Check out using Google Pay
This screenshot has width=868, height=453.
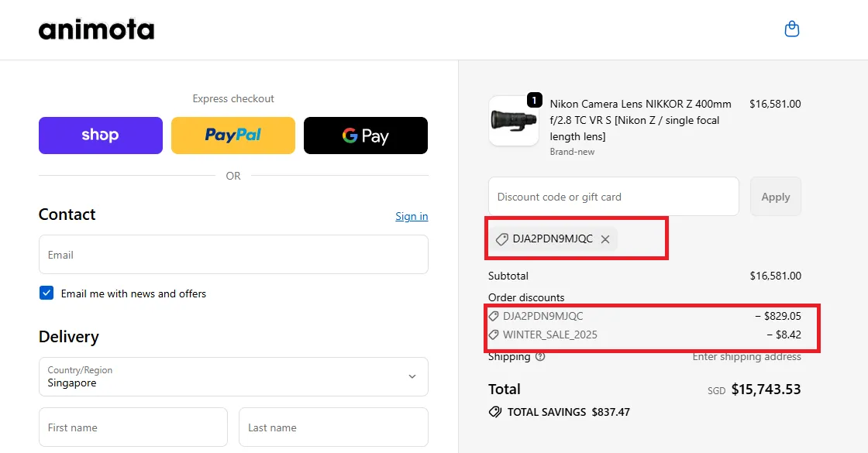point(365,136)
